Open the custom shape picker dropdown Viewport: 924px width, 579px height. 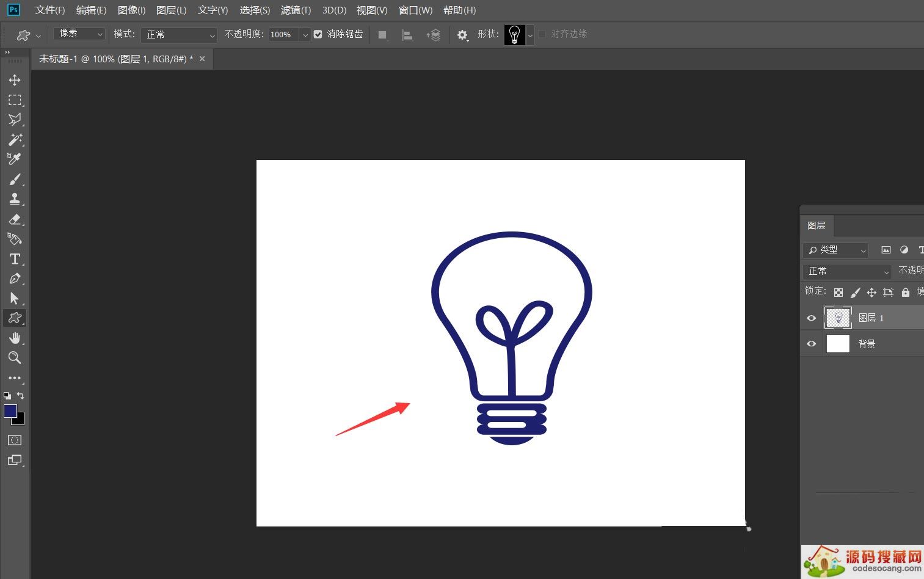coord(530,35)
